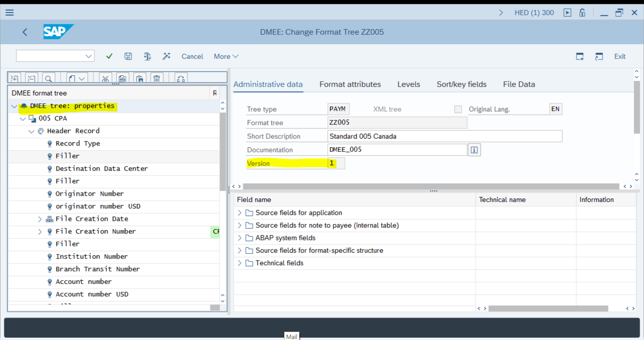Screen dimensions: 644x340
Task: Expand system info chevron before HED (1) 300
Action: [x=501, y=13]
